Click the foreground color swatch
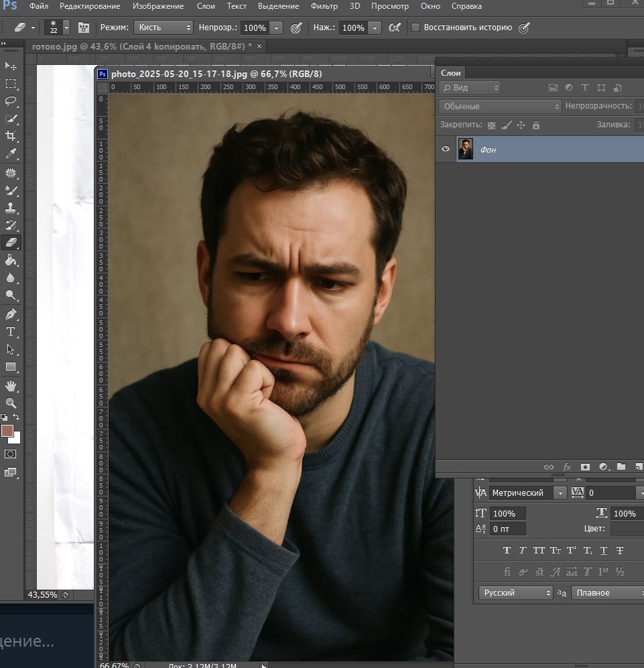This screenshot has width=644, height=668. pyautogui.click(x=7, y=431)
